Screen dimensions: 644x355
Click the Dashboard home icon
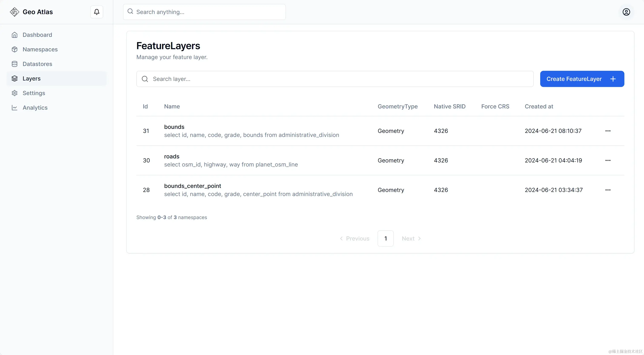14,35
